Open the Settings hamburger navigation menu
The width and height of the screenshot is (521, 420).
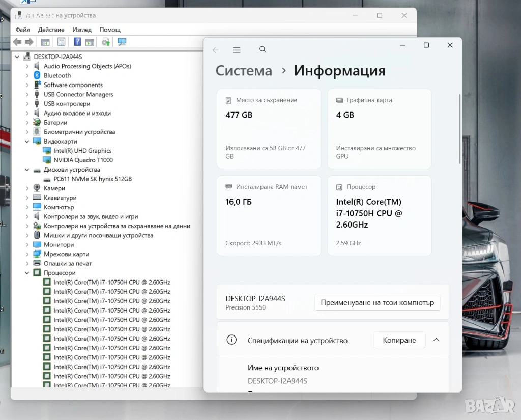click(x=236, y=50)
